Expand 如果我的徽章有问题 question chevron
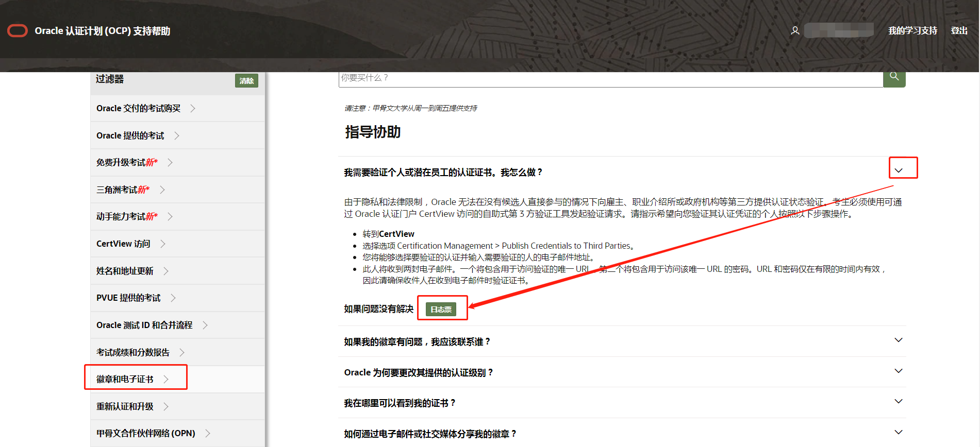The height and width of the screenshot is (447, 980). coord(899,340)
